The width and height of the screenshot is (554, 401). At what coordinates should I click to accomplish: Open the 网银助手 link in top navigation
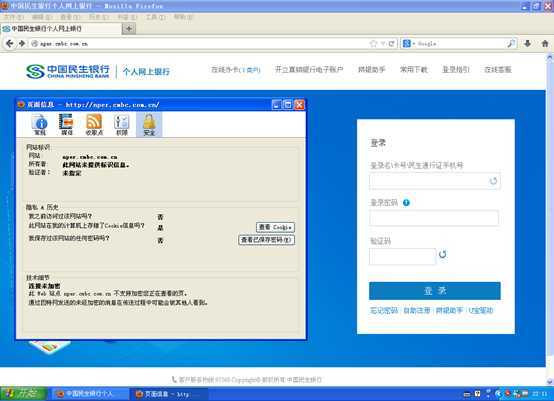coord(371,70)
